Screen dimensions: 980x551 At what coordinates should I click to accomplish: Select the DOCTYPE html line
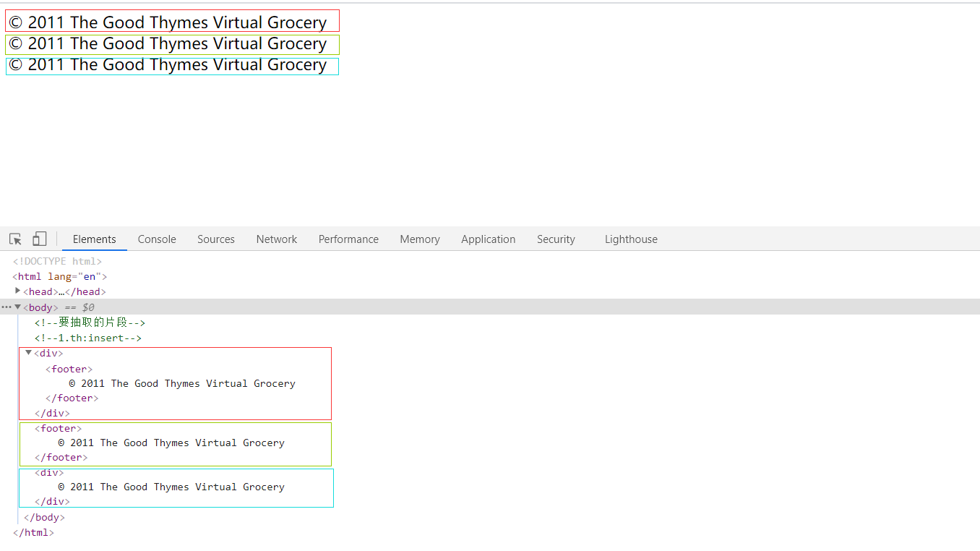57,261
